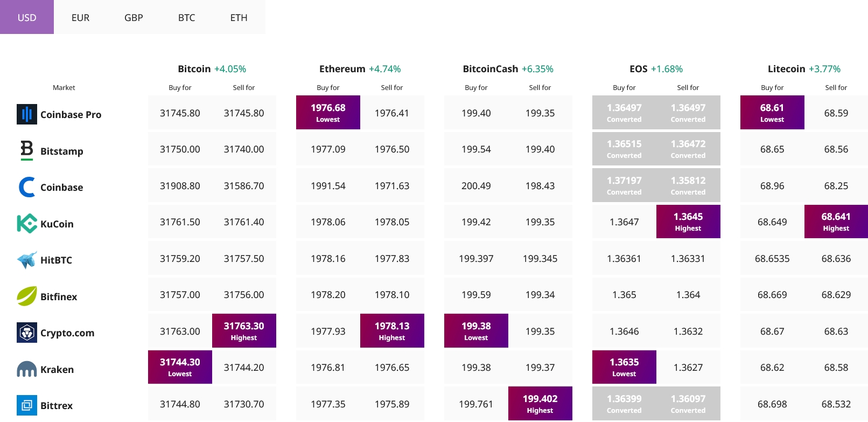The width and height of the screenshot is (868, 422).
Task: Switch to the USD currency tab
Action: 27,17
